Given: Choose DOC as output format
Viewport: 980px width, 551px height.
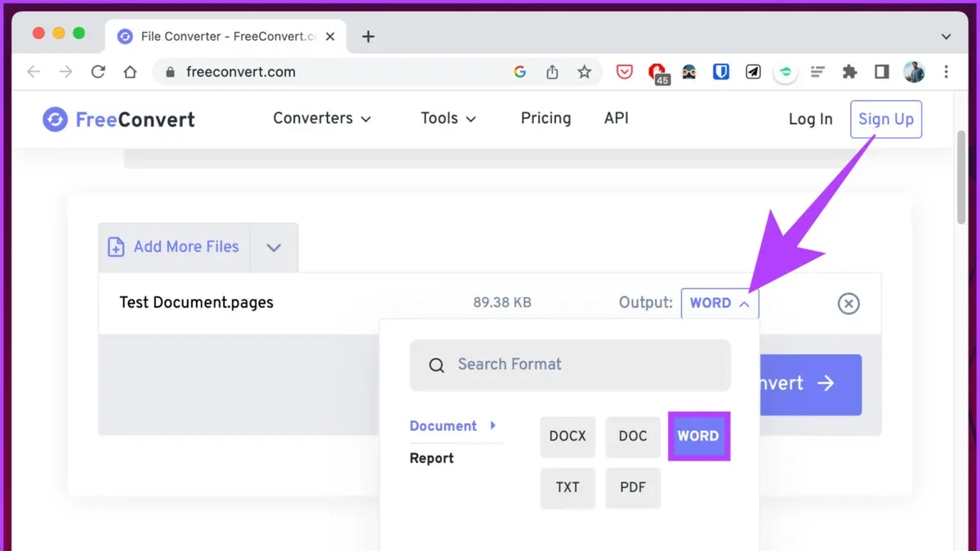Looking at the screenshot, I should (633, 436).
